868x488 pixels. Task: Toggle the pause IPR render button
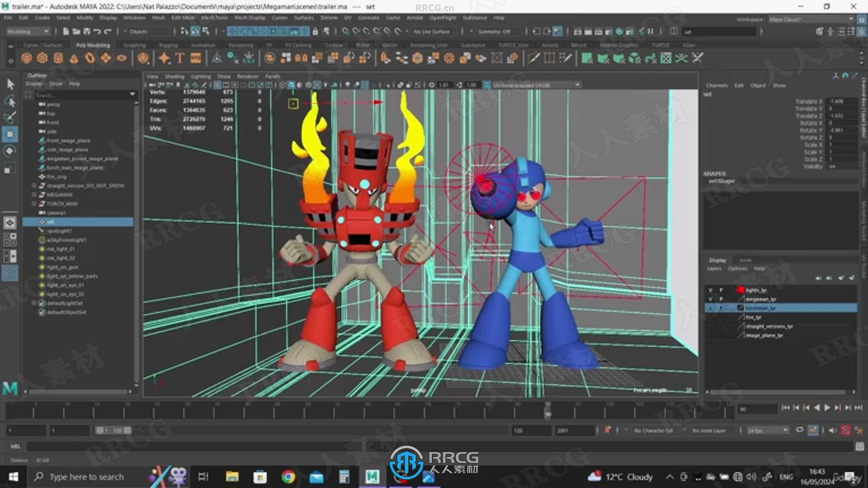tap(651, 32)
